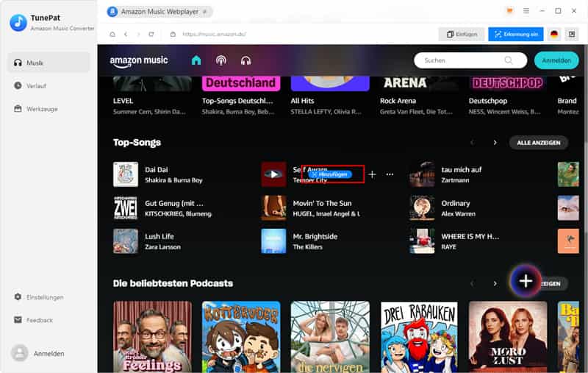588x373 pixels.
Task: Go back with the browser back arrow
Action: click(x=126, y=34)
